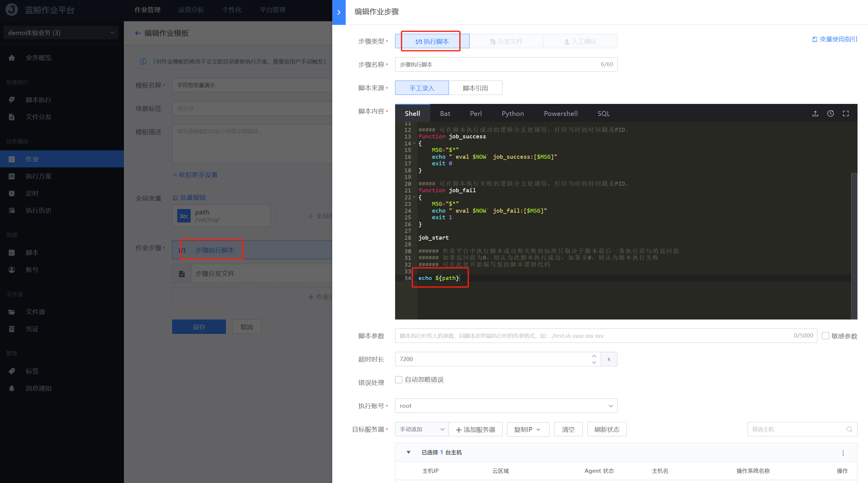Select 人工确认 step type
The image size is (868, 483).
[x=580, y=41]
